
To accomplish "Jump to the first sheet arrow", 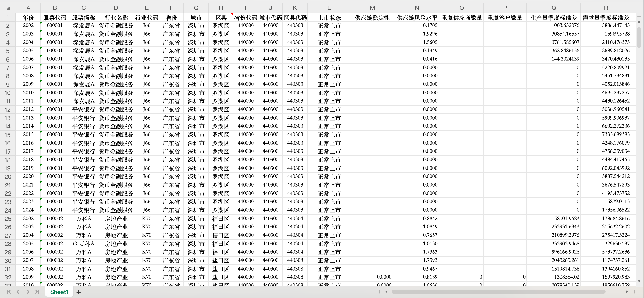I will (8, 292).
